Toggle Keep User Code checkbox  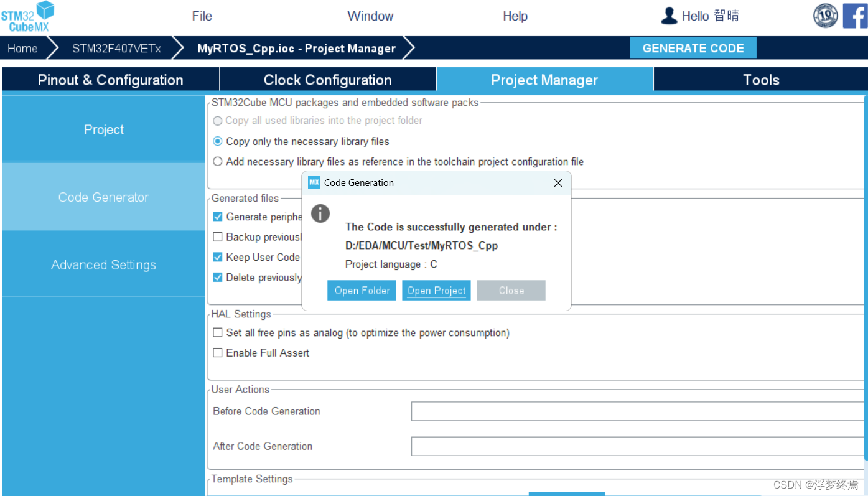pyautogui.click(x=218, y=257)
